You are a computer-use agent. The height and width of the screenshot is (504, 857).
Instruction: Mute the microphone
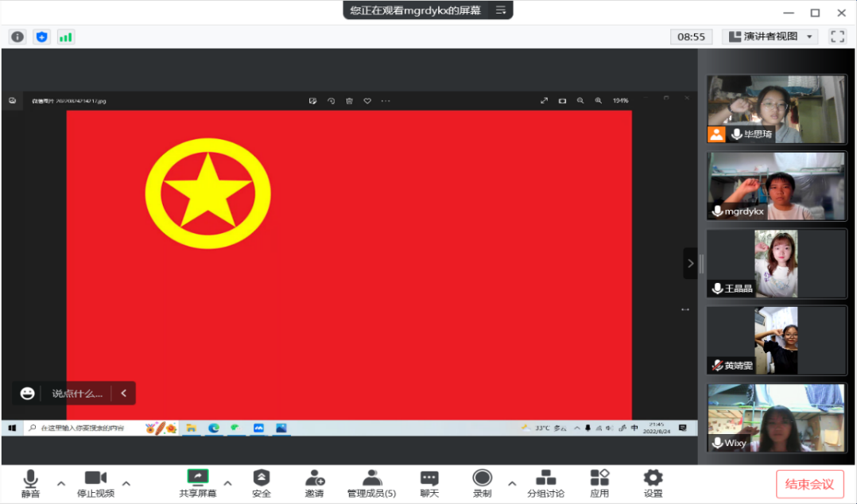30,483
